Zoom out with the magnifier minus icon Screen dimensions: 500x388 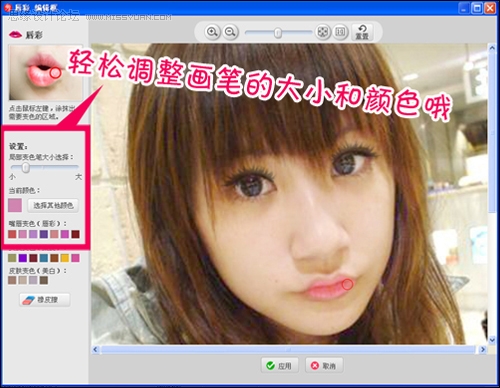click(230, 32)
